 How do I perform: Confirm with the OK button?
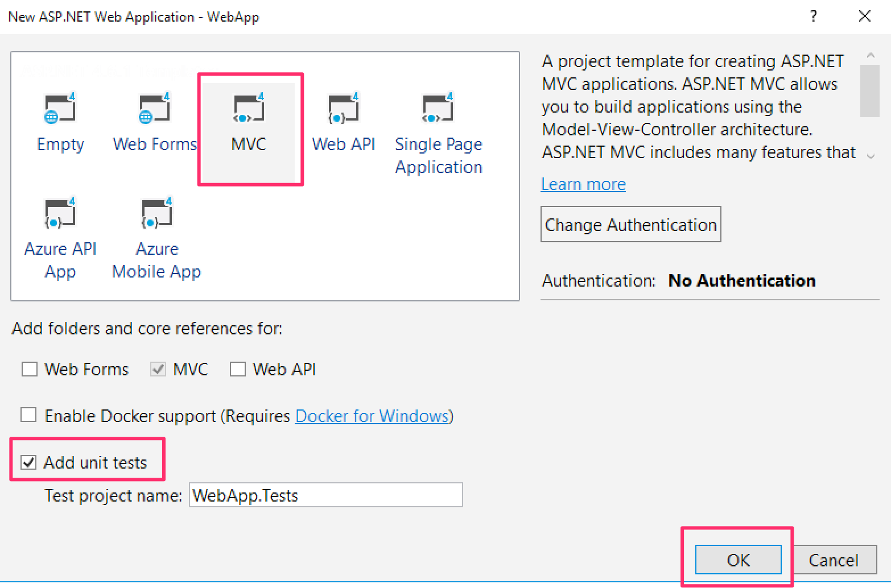click(739, 560)
